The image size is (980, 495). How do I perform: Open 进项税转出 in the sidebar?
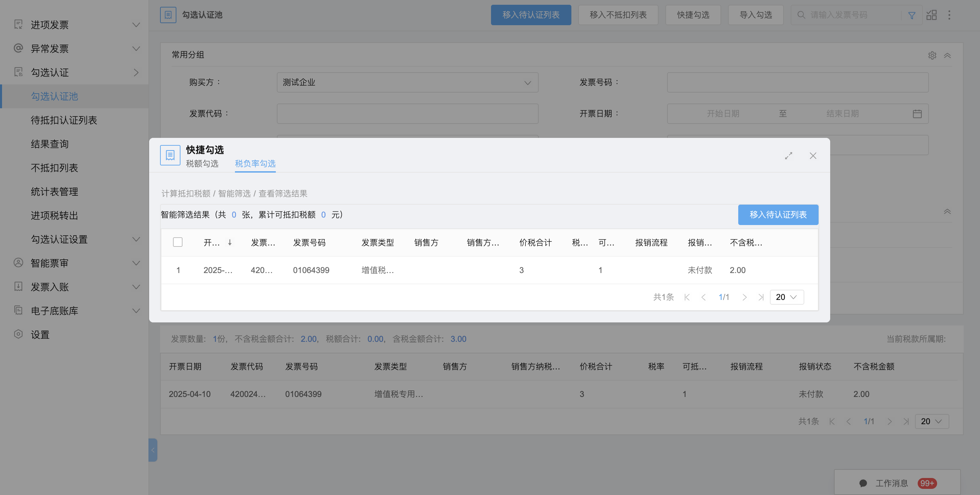coord(54,215)
